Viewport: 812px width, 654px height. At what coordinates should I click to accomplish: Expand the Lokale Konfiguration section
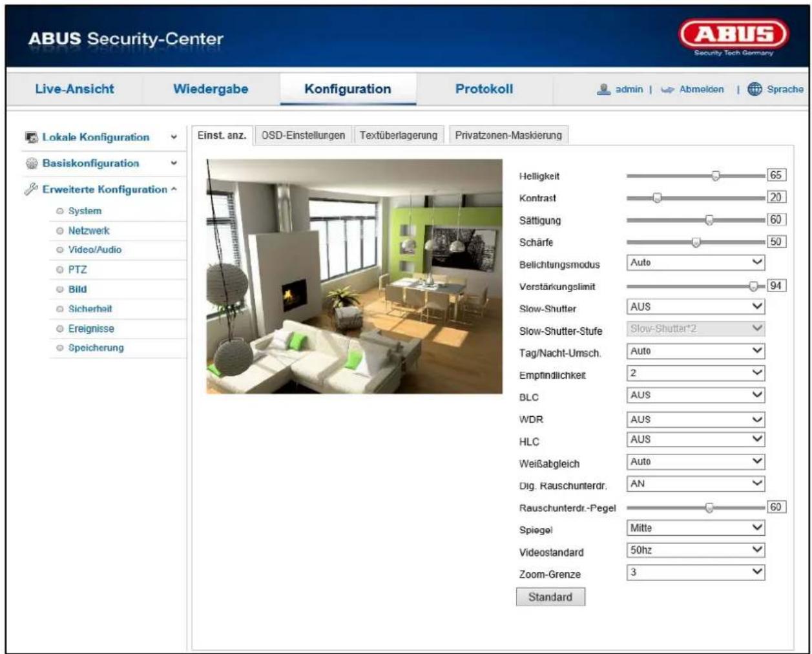[174, 138]
